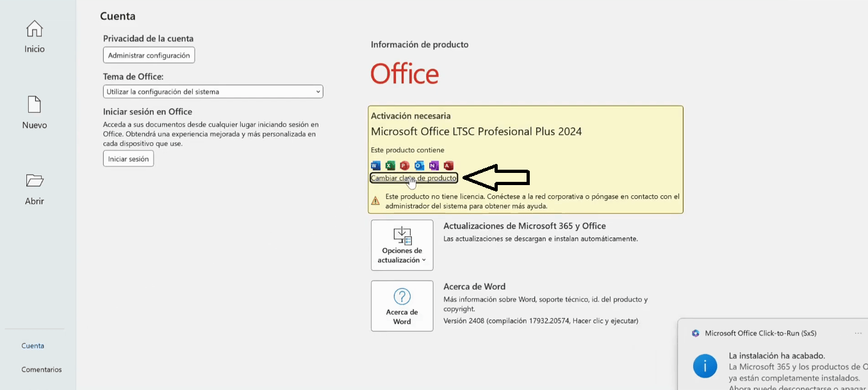Viewport: 868px width, 390px height.
Task: Click the OneNote product icon
Action: click(x=434, y=165)
